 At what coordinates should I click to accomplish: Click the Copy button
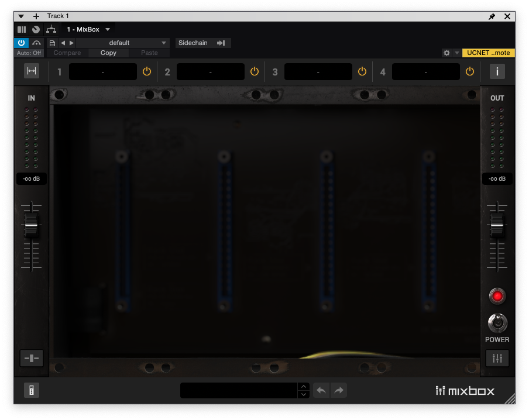click(x=108, y=53)
